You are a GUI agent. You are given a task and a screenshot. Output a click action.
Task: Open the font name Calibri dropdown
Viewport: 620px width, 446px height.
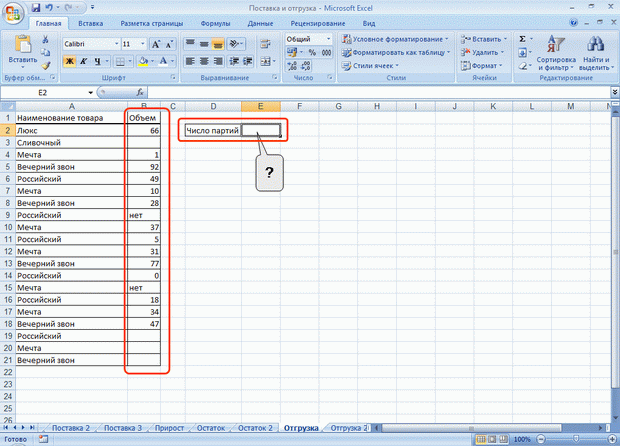click(x=117, y=44)
